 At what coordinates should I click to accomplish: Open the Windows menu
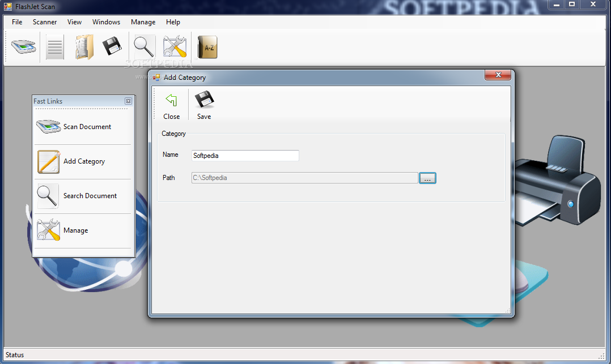106,22
